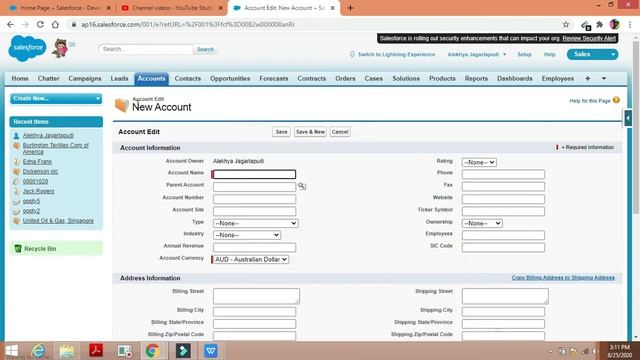Click the Account Name field

coord(254,174)
